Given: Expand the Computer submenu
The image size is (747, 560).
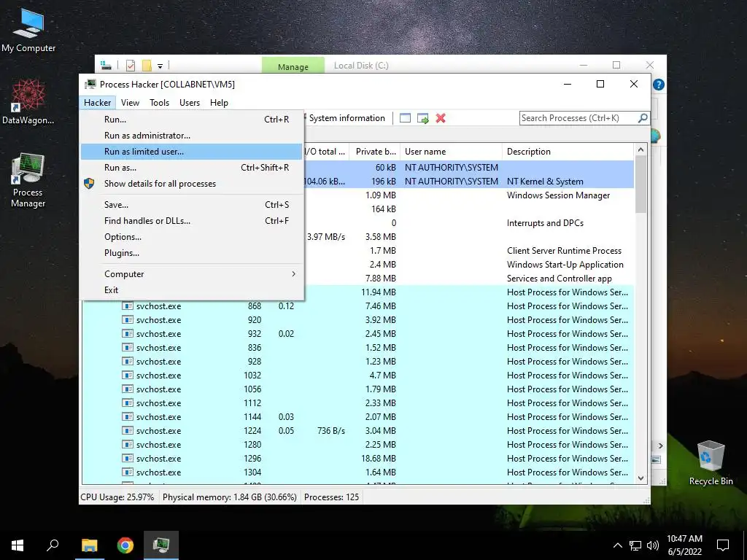Looking at the screenshot, I should pos(192,274).
